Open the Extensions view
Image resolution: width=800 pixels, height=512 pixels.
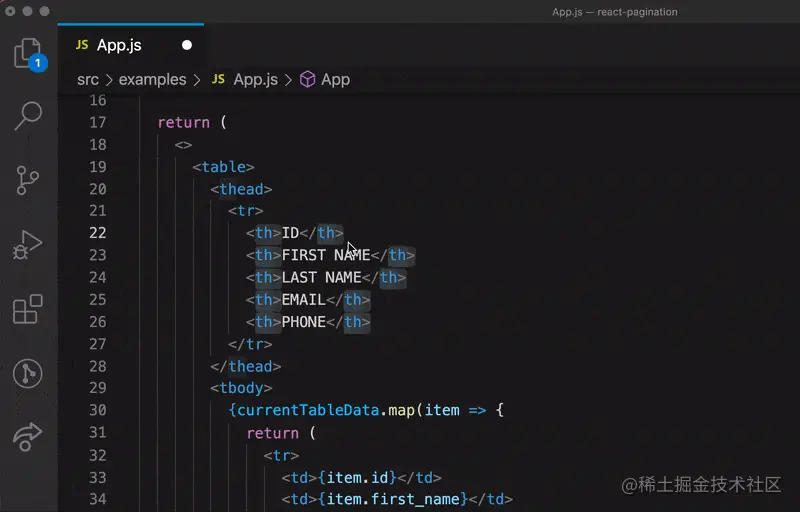pyautogui.click(x=28, y=309)
